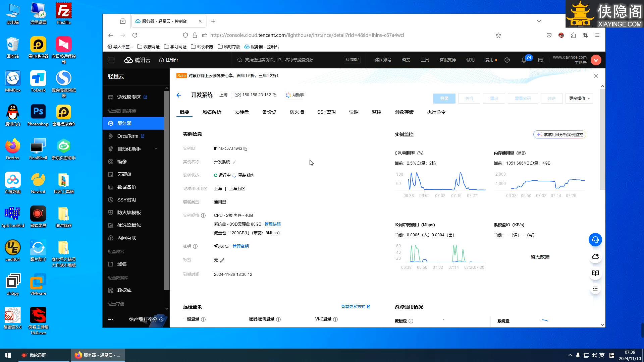
Task: Collapse the left sidebar menu
Action: tap(111, 319)
